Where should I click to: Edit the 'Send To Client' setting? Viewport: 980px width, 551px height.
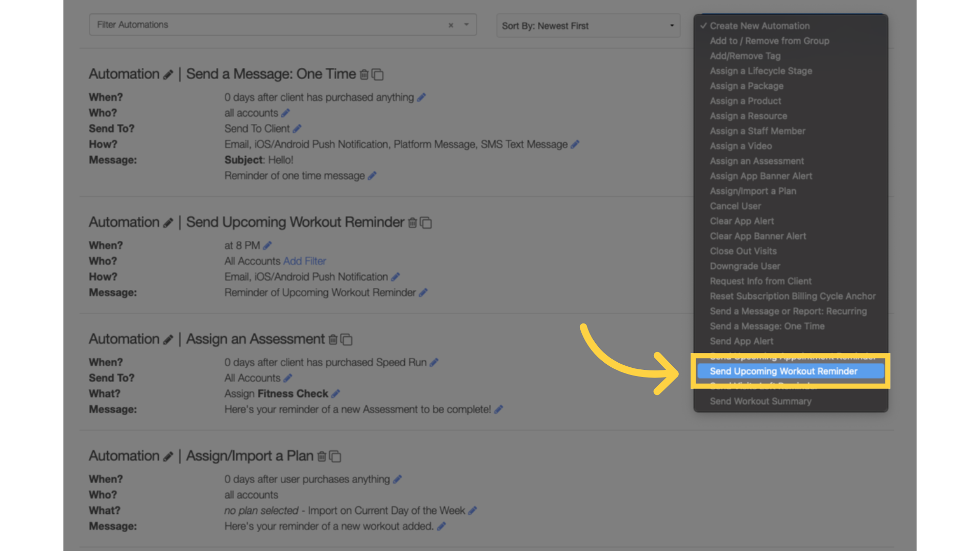coord(297,129)
